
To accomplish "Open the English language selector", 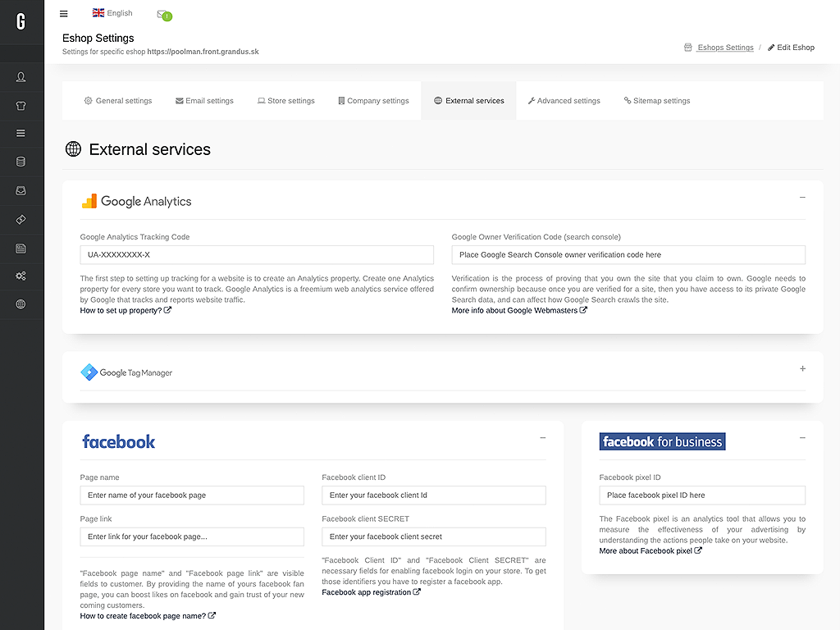I will [112, 13].
